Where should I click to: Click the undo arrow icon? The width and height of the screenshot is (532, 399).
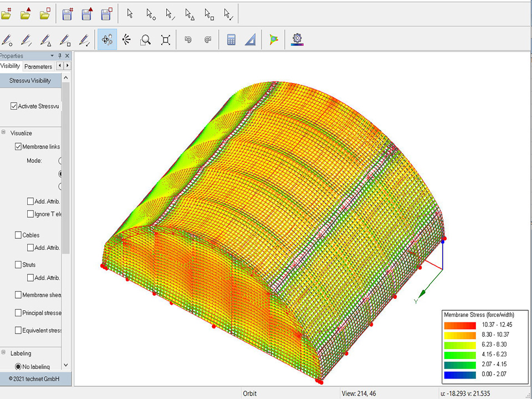point(188,40)
